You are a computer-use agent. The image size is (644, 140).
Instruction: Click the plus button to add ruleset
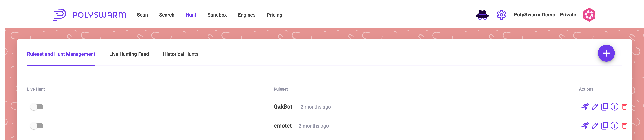[x=606, y=53]
